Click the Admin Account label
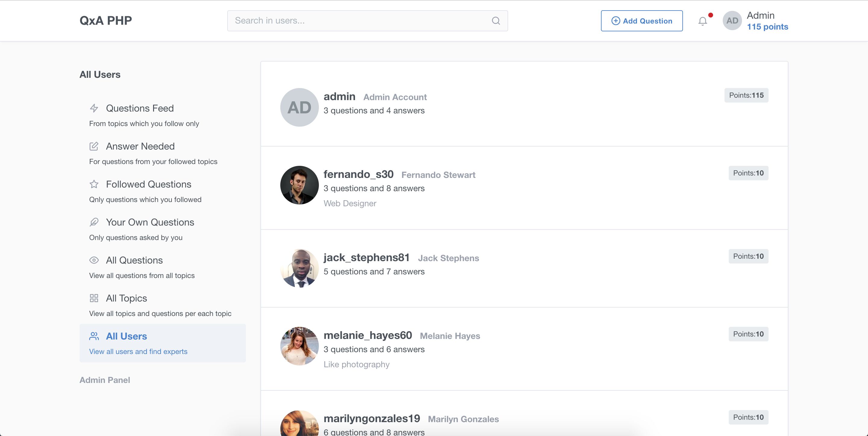Viewport: 868px width, 436px height. click(395, 97)
